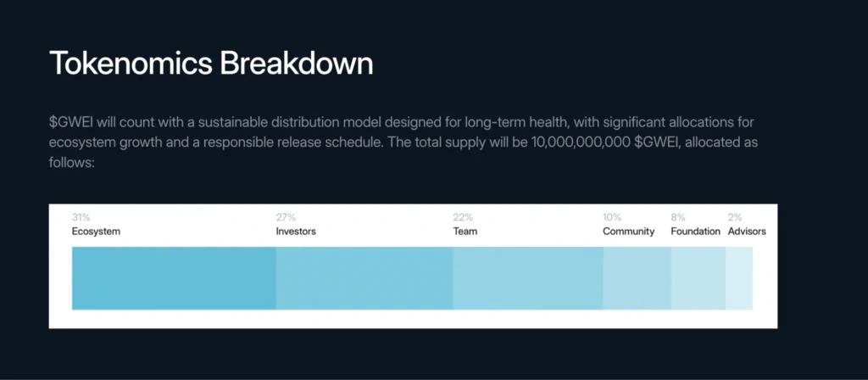Click the 2% percentage value
The width and height of the screenshot is (868, 380).
click(735, 217)
